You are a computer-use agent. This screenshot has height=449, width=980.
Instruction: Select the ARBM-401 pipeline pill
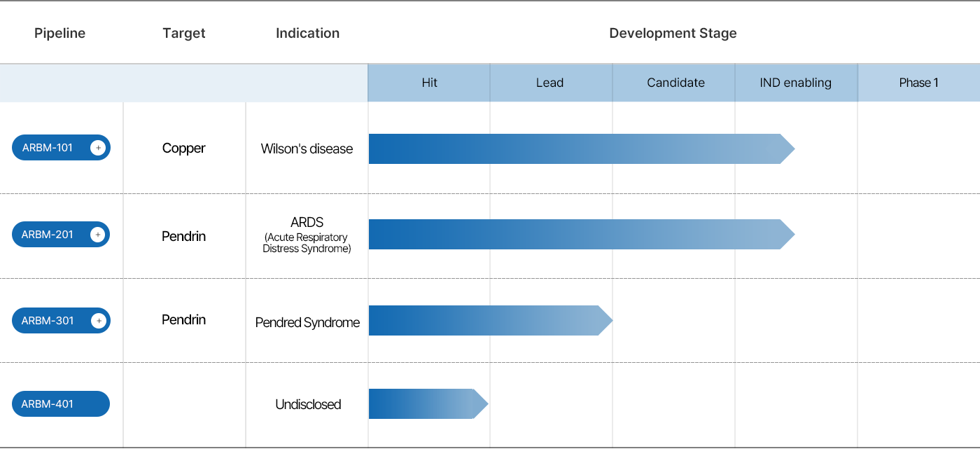coord(61,404)
